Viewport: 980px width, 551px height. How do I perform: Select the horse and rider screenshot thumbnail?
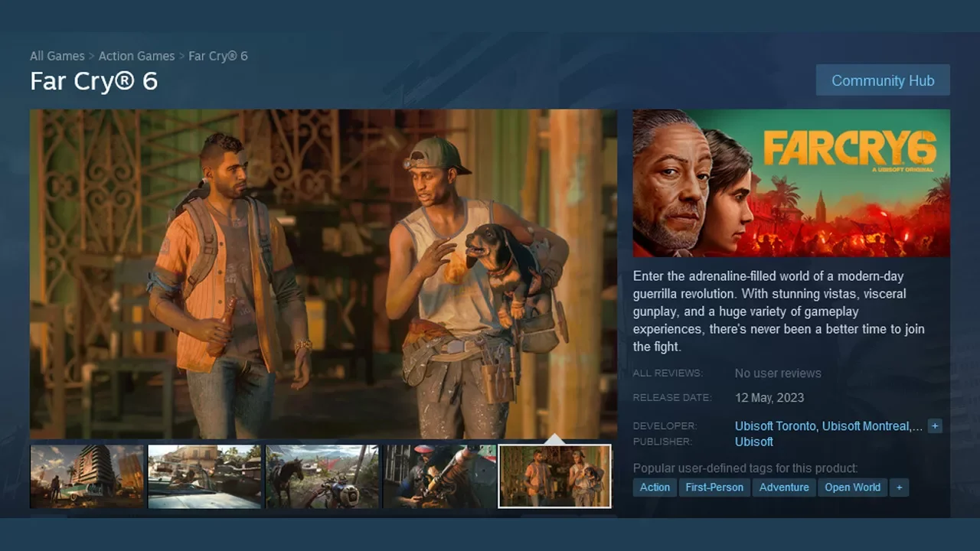[322, 476]
